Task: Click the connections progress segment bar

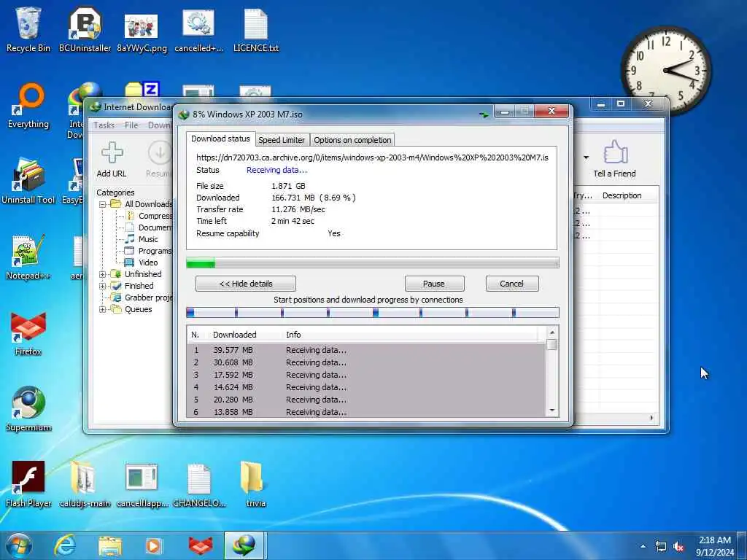Action: coord(373,312)
